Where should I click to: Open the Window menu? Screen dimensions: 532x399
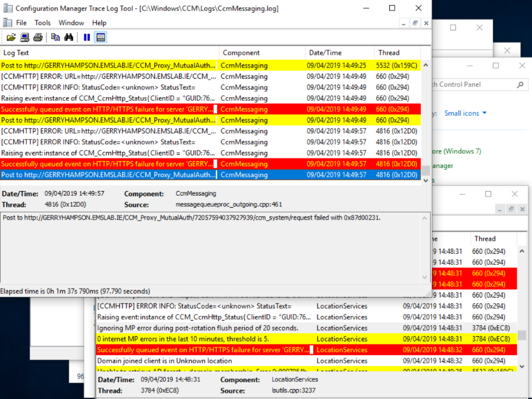tap(71, 22)
